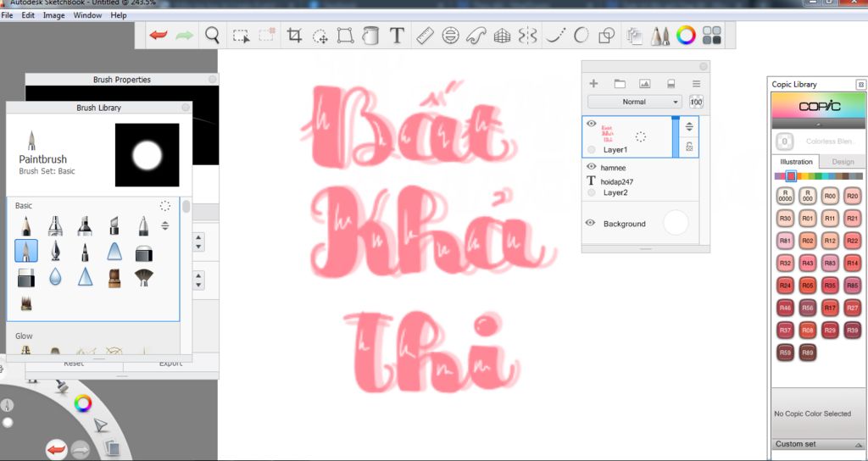
Task: Select the fan brush in Basic set
Action: tap(143, 277)
